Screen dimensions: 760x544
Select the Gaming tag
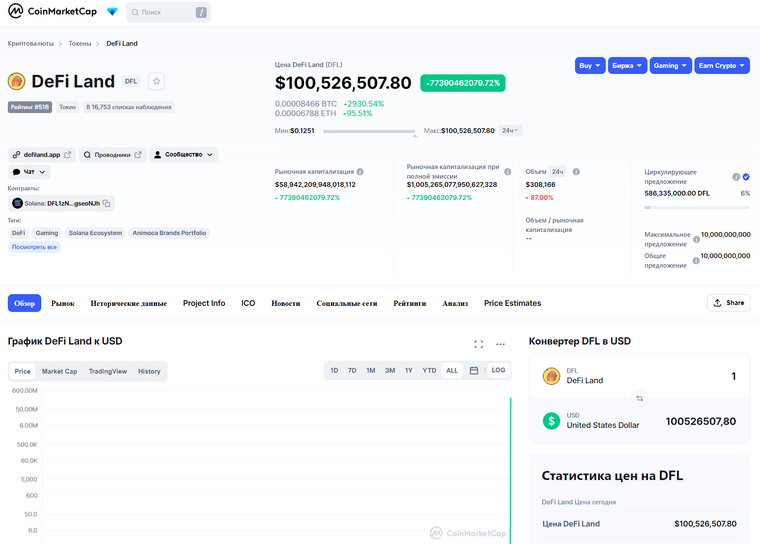coord(47,233)
